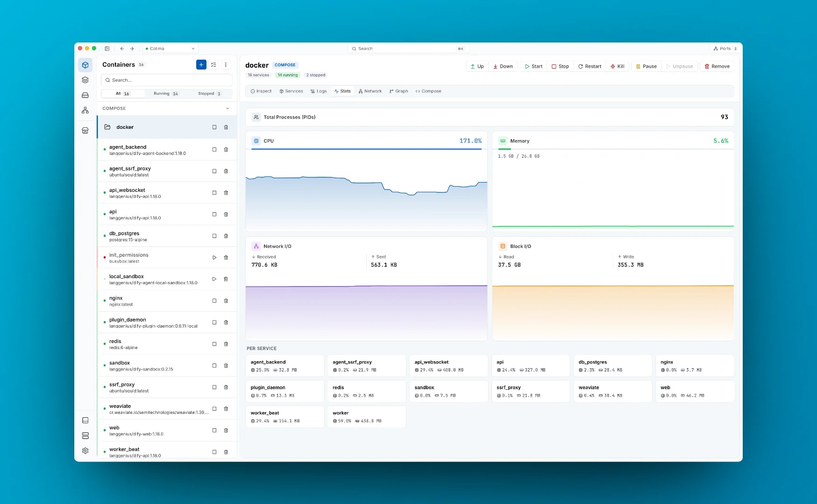Delete the nginx container
The image size is (817, 504).
pos(226,301)
